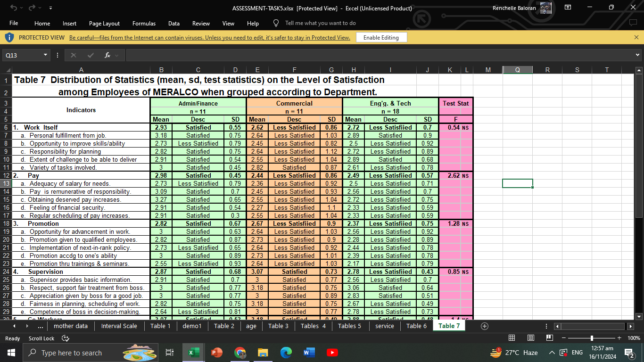Image resolution: width=644 pixels, height=362 pixels.
Task: Open Chrome from the taskbar
Action: [x=240, y=353]
